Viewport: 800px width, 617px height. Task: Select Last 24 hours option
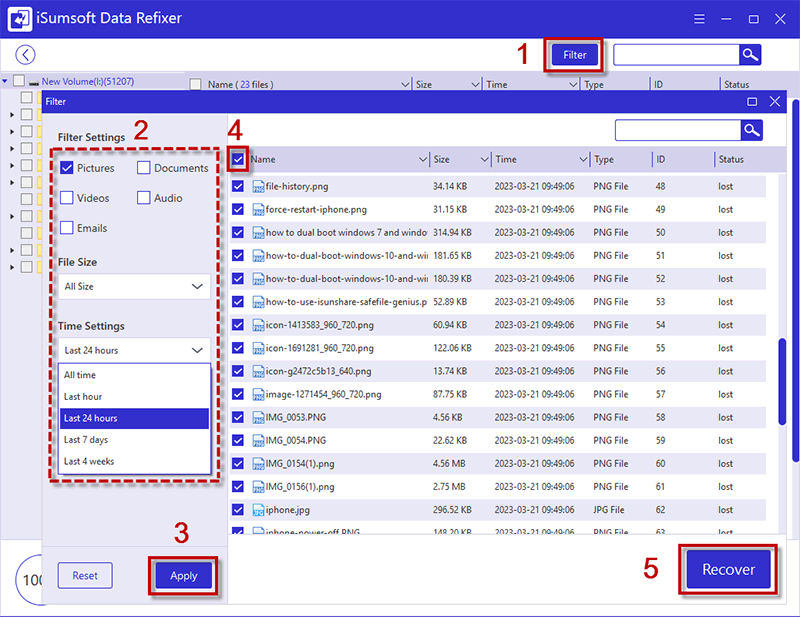pyautogui.click(x=134, y=418)
